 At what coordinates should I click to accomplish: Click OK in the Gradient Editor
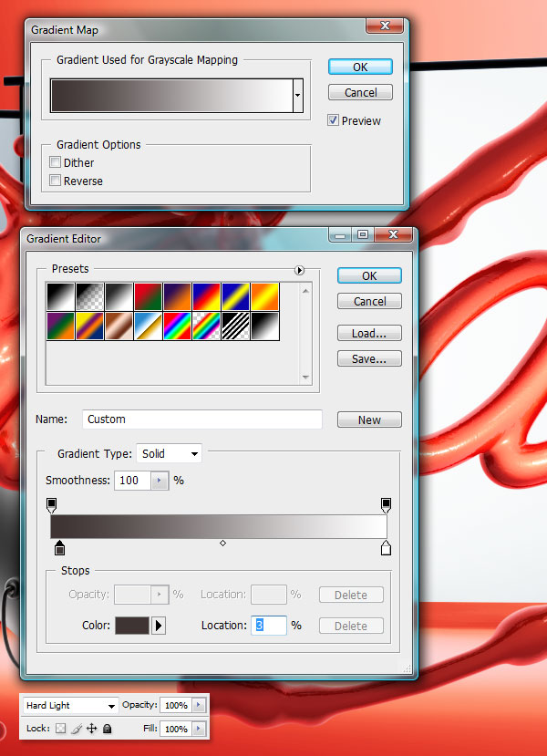(369, 275)
